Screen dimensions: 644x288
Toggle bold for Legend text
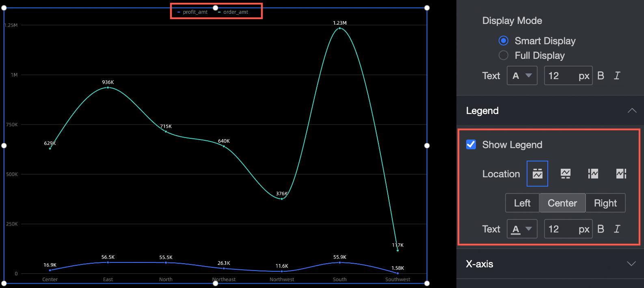click(601, 229)
